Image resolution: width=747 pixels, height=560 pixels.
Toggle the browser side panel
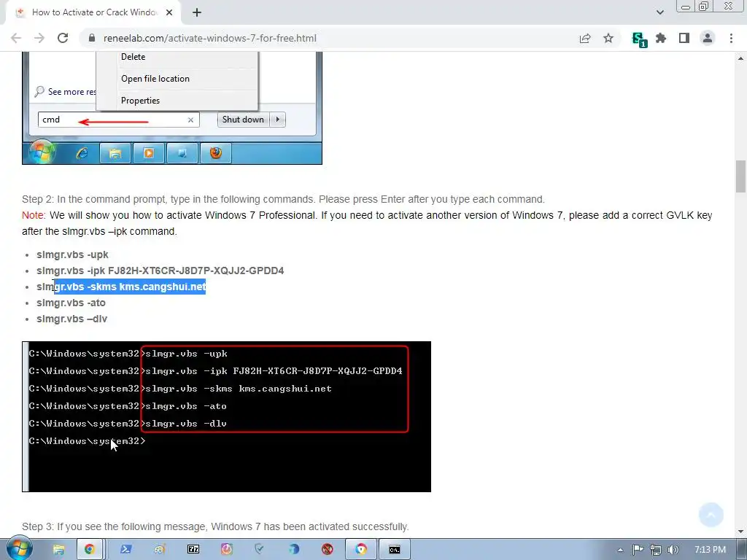click(x=684, y=38)
